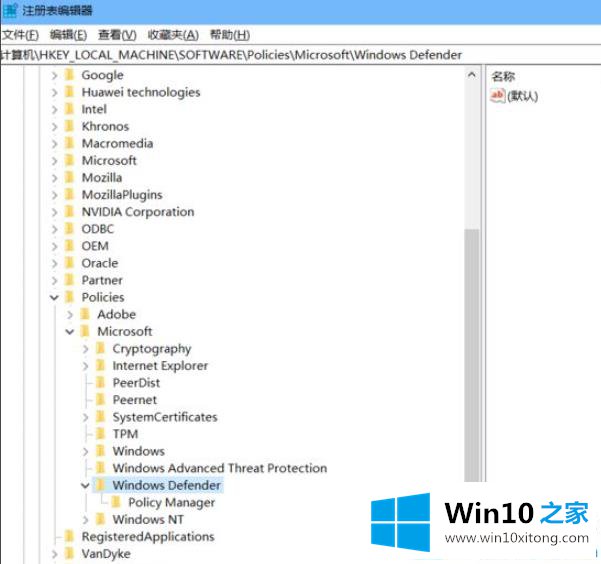Click the TPM folder icon
This screenshot has height=564, width=601.
100,434
